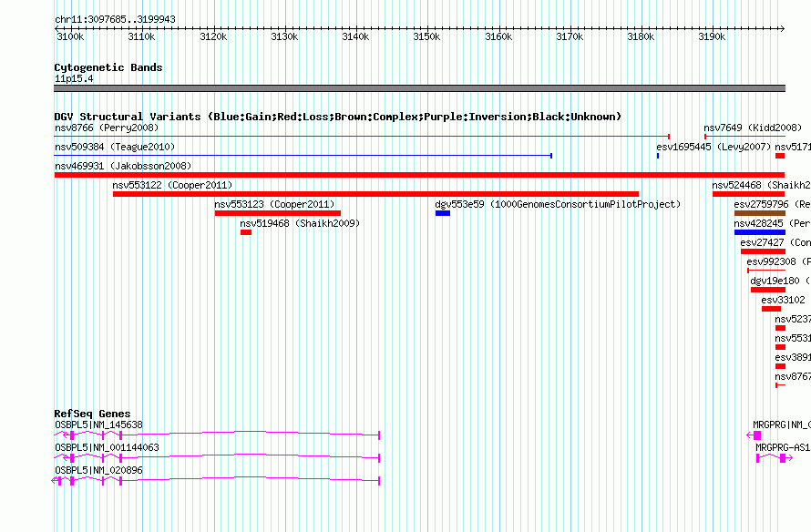Click the 3150k ruler label
The image size is (811, 532).
(426, 36)
